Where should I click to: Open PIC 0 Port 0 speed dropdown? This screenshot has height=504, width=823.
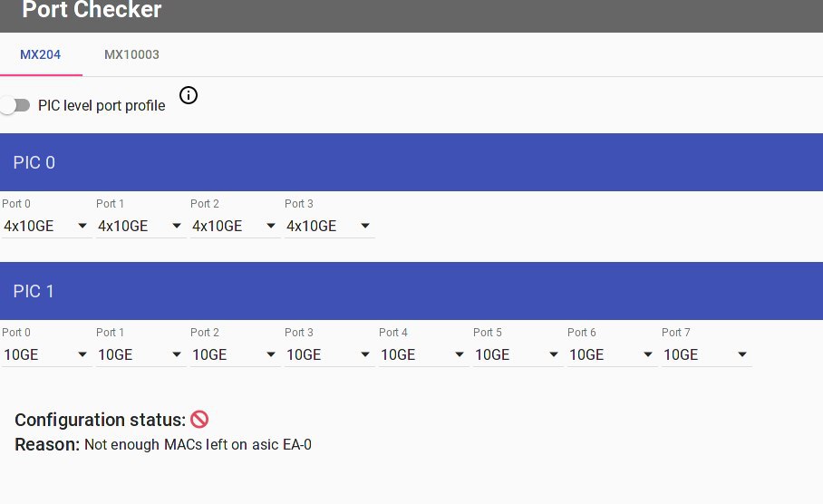coord(46,226)
